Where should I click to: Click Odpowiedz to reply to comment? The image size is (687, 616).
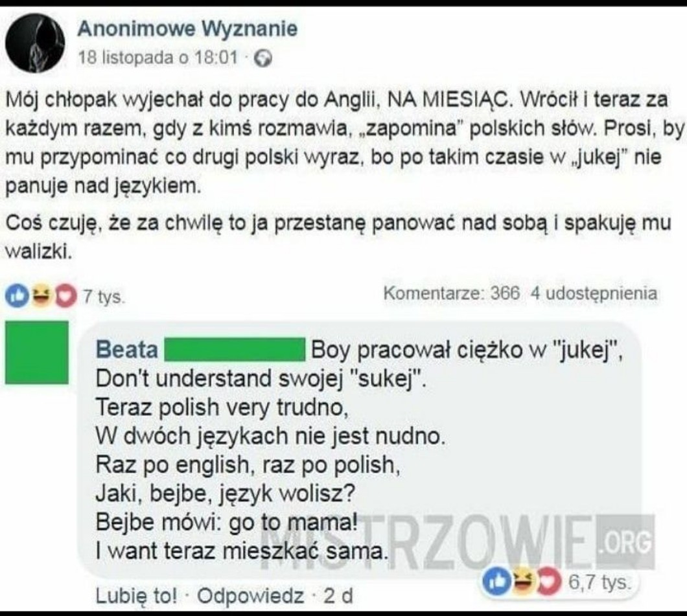coord(250,596)
